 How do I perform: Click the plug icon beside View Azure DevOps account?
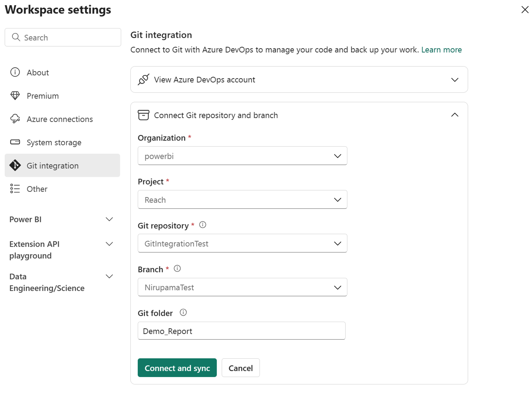click(x=143, y=79)
